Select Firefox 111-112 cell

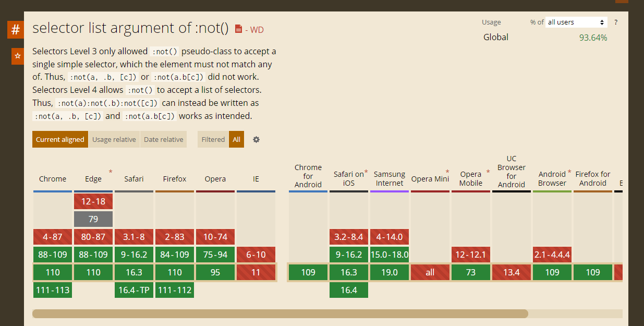175,290
